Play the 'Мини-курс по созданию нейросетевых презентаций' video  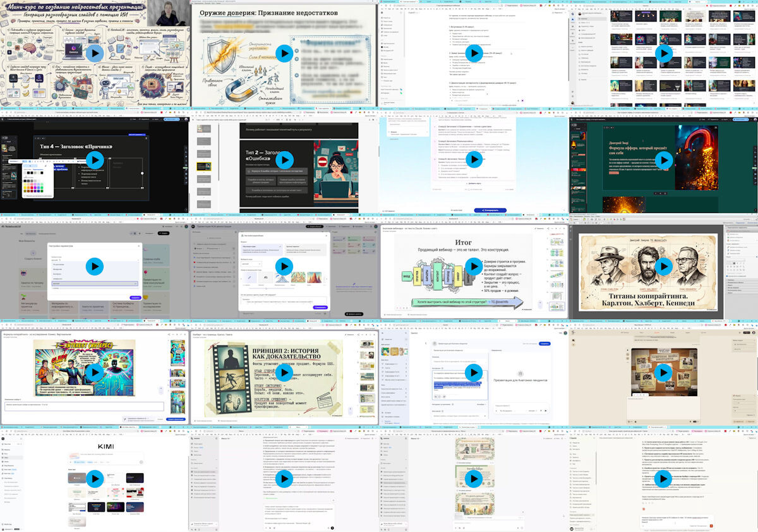click(x=95, y=53)
